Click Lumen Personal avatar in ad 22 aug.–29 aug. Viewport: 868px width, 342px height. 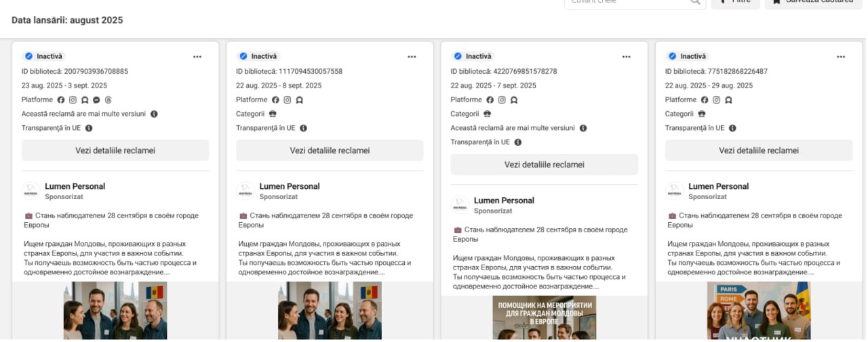[674, 191]
